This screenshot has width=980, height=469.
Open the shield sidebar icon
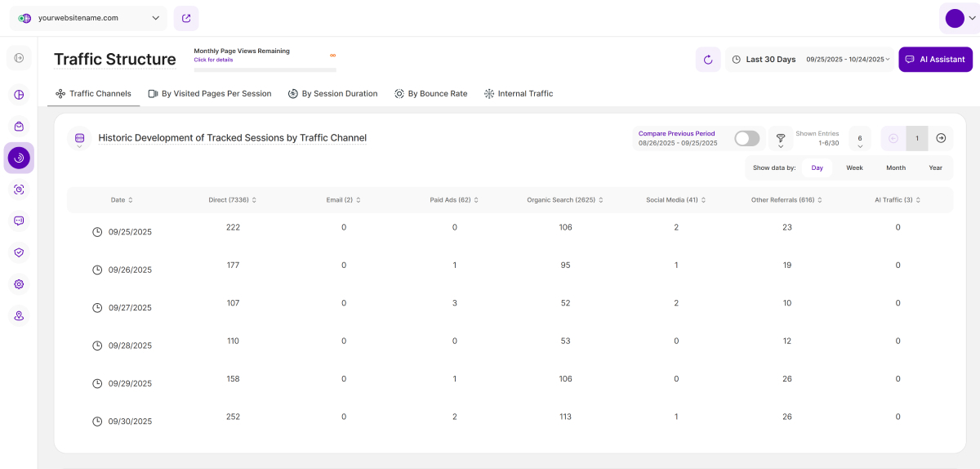(x=19, y=252)
